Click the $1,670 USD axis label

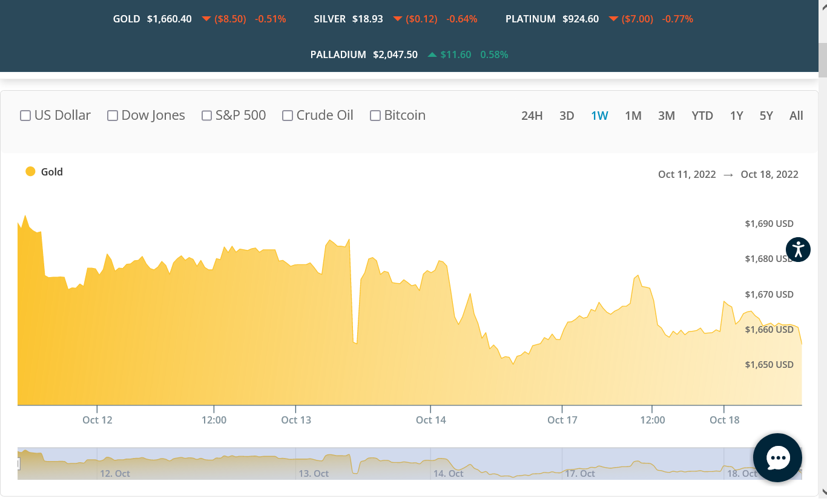pyautogui.click(x=769, y=295)
